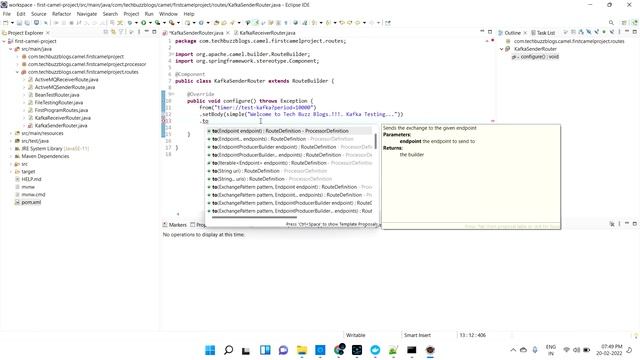This screenshot has width=640, height=360.
Task: Open the Run dropdown arrow in toolbar
Action: point(150,23)
